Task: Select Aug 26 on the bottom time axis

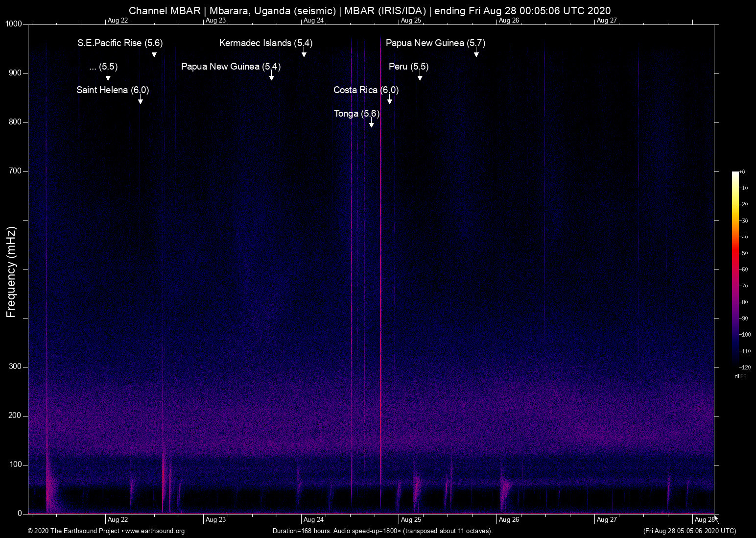Action: pos(509,520)
